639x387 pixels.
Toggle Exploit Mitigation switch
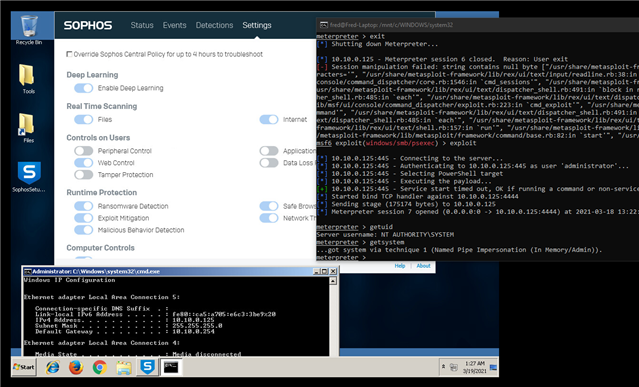pyautogui.click(x=84, y=218)
